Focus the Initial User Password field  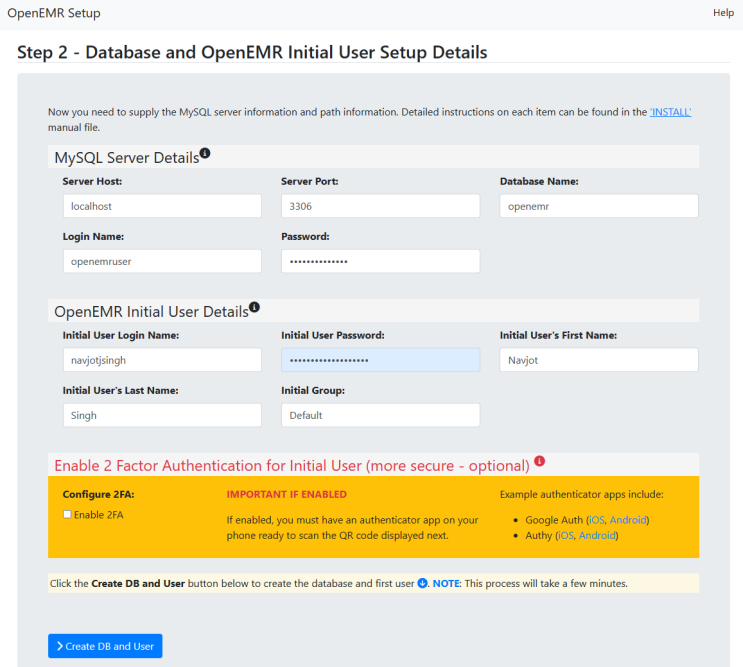point(381,360)
